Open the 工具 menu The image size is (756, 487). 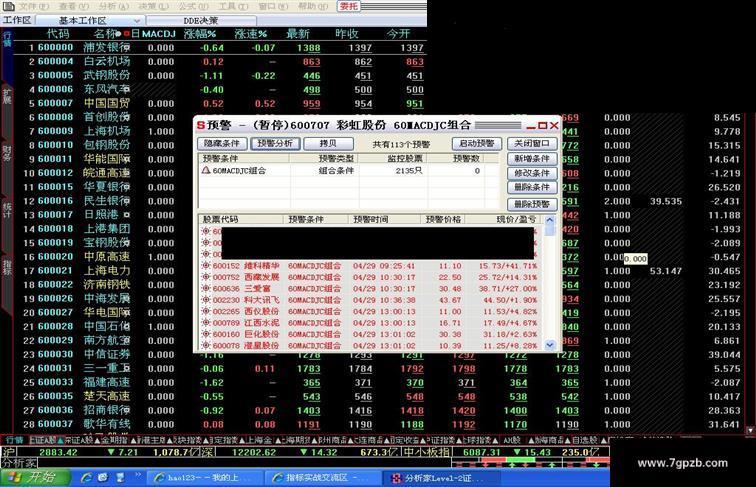[233, 7]
